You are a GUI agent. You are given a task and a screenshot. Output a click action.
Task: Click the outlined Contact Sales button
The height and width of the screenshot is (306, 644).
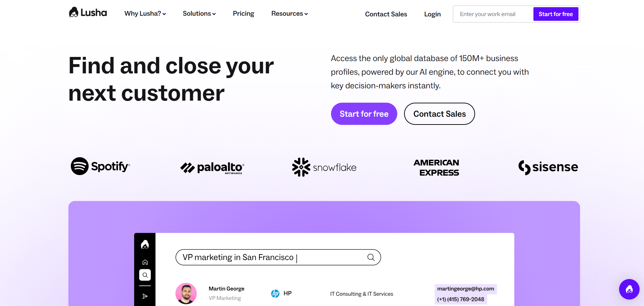click(439, 114)
